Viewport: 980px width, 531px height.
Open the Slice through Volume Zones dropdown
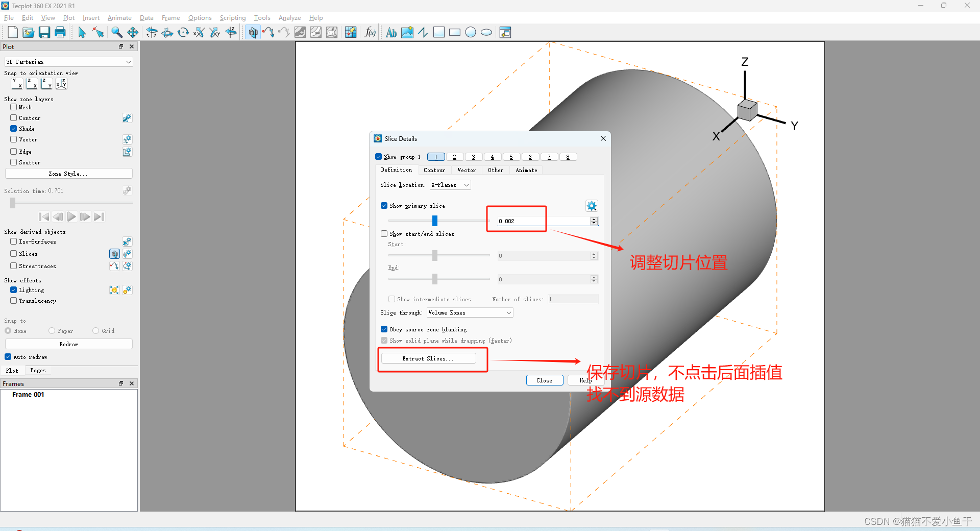469,312
